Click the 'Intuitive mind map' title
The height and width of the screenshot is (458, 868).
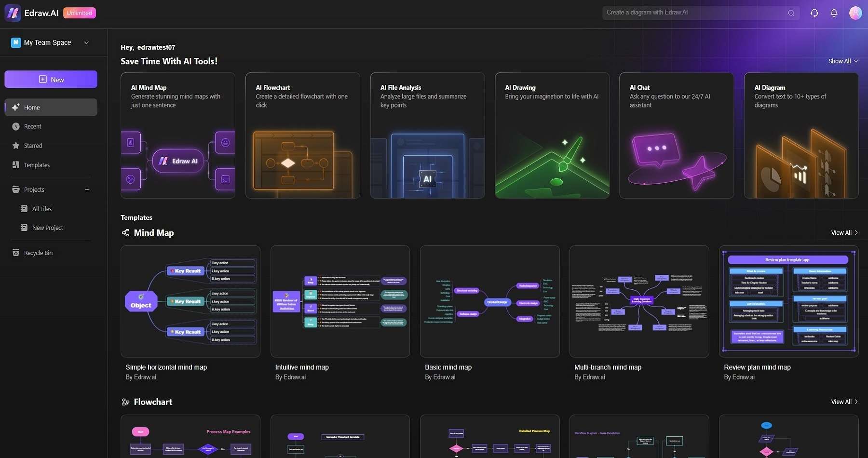click(302, 367)
